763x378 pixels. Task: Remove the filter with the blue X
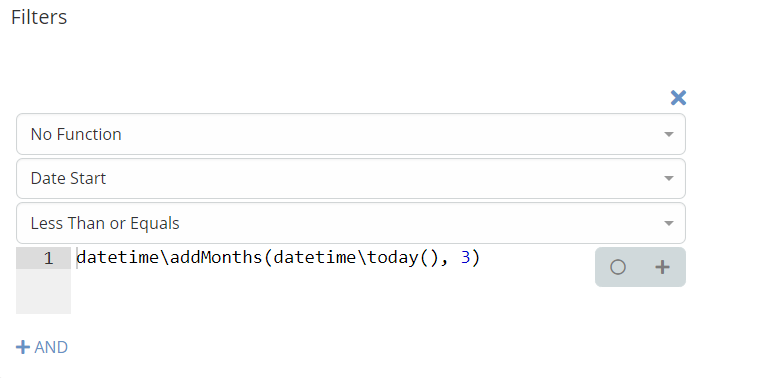[x=678, y=98]
